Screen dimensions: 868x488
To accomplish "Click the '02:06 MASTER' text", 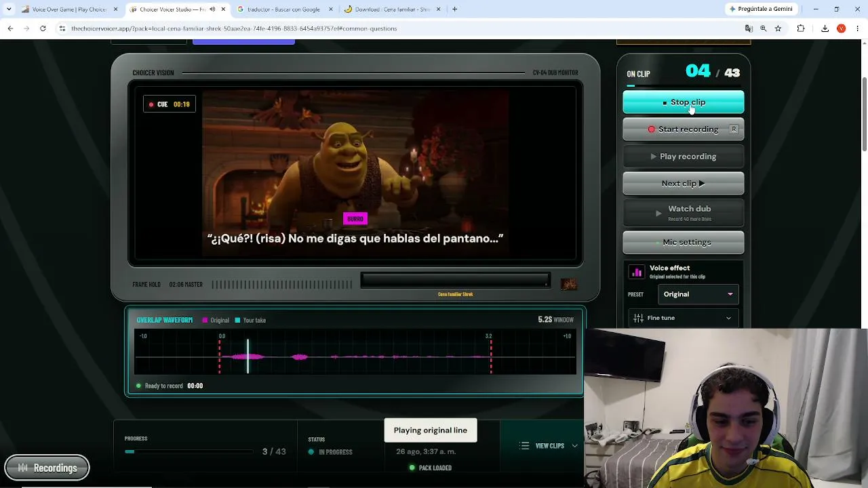I will point(186,285).
